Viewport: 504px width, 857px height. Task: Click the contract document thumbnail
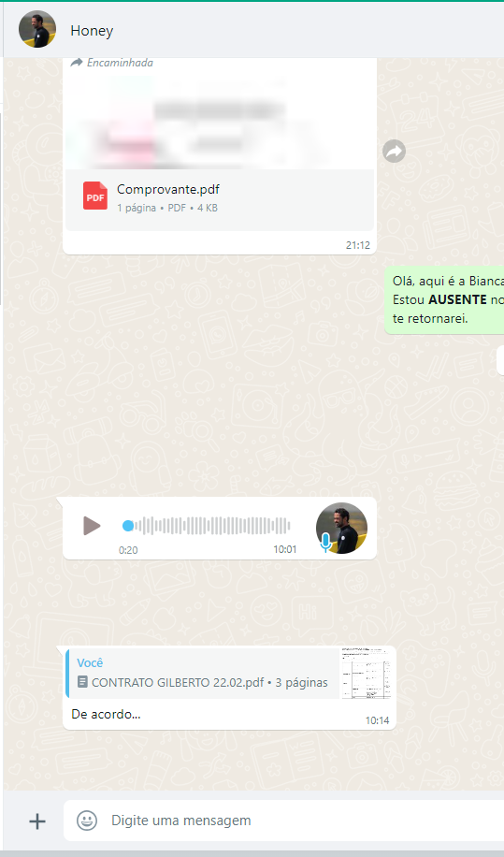(367, 673)
